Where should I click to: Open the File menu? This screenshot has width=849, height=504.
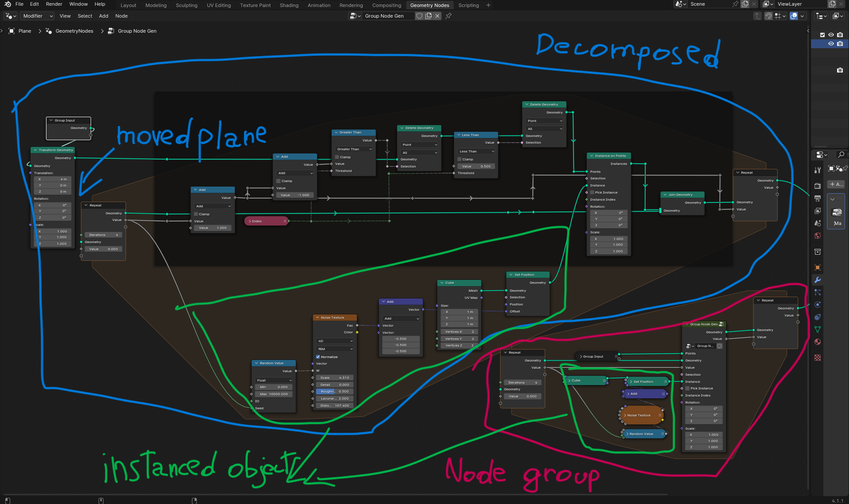click(19, 4)
